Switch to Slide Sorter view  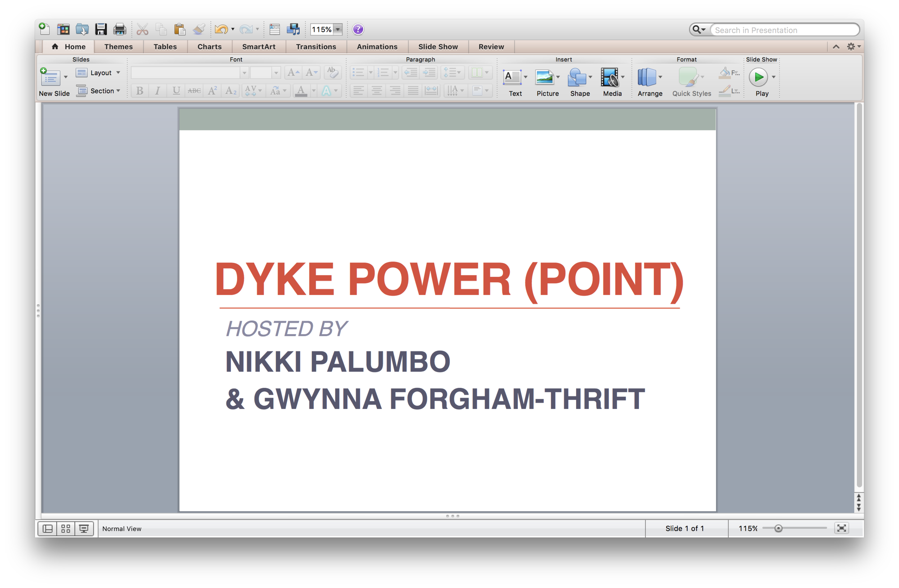coord(66,529)
